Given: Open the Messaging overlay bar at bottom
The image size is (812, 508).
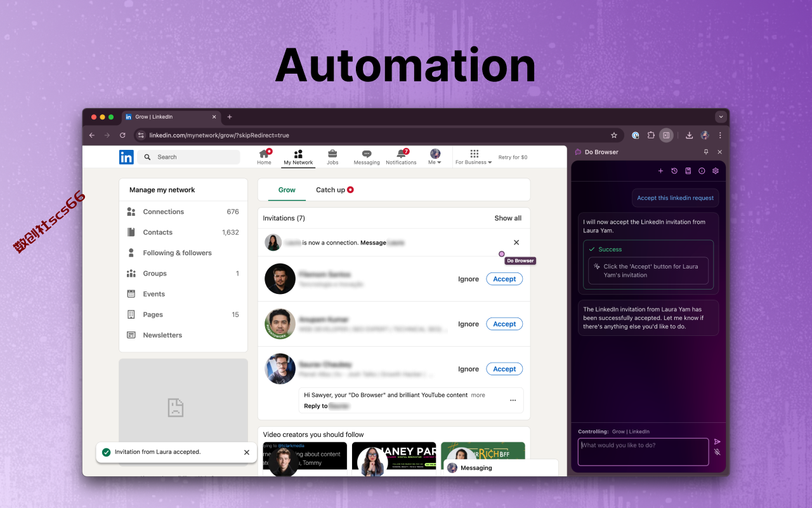Looking at the screenshot, I should tap(500, 468).
